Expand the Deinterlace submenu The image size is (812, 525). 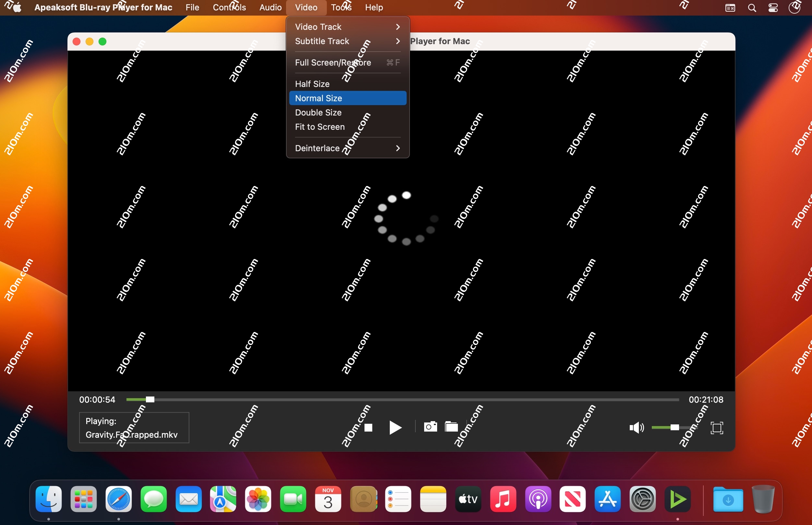click(x=347, y=148)
